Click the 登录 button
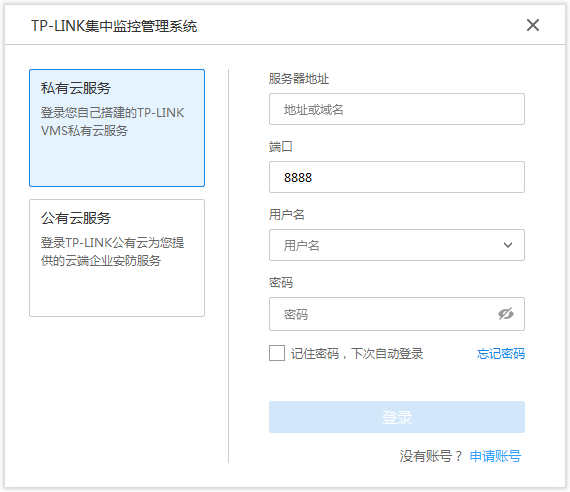This screenshot has height=492, width=570. pyautogui.click(x=397, y=417)
